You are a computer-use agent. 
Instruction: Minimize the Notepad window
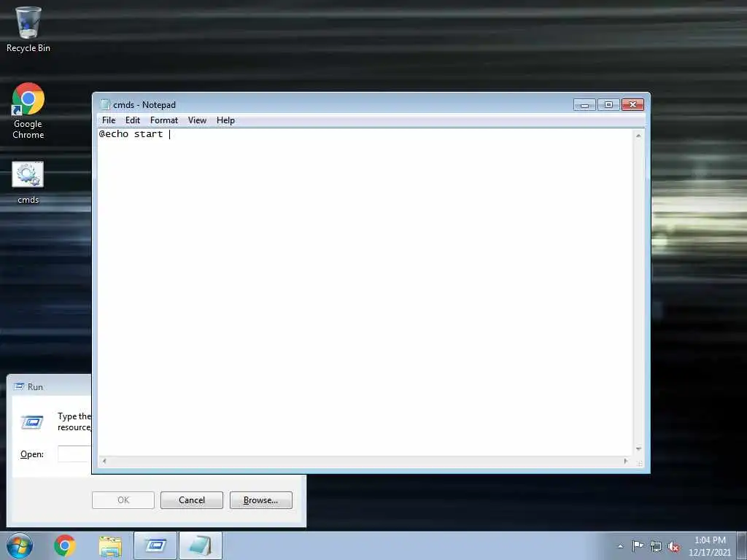click(584, 105)
